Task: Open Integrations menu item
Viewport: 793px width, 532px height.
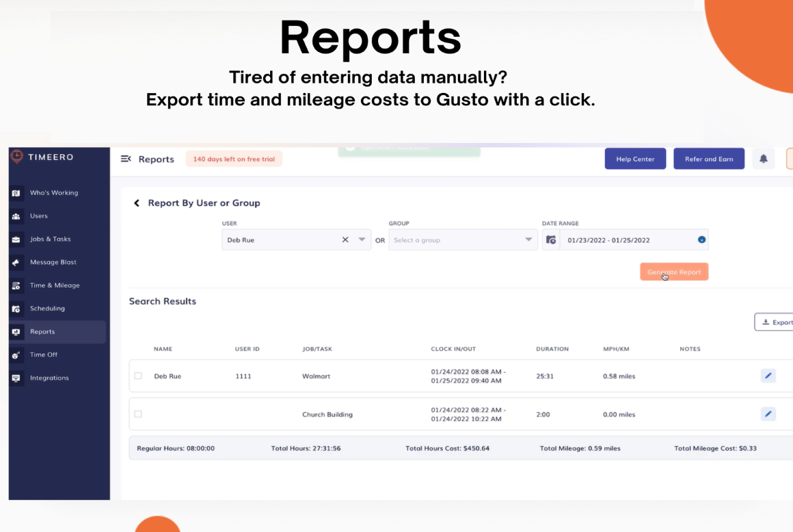Action: (49, 377)
